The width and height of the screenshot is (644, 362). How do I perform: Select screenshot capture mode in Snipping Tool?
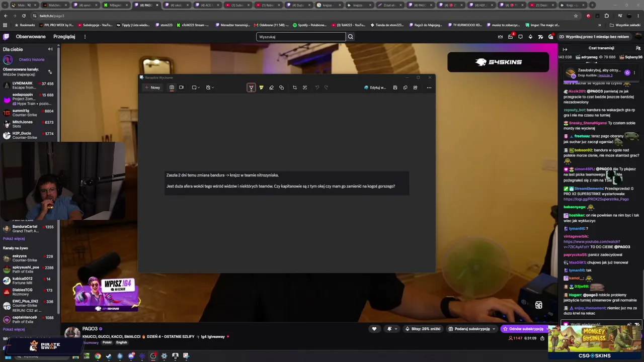click(x=172, y=87)
